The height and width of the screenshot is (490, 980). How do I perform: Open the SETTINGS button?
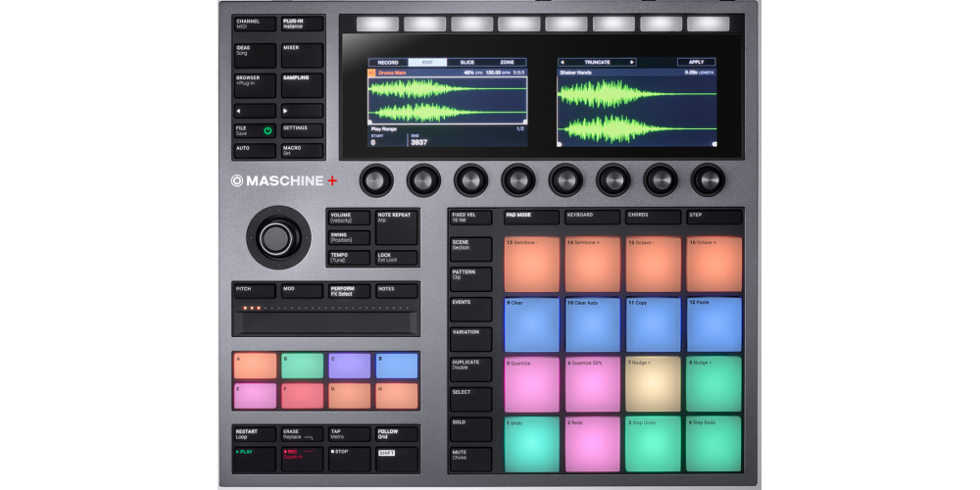pos(302,130)
